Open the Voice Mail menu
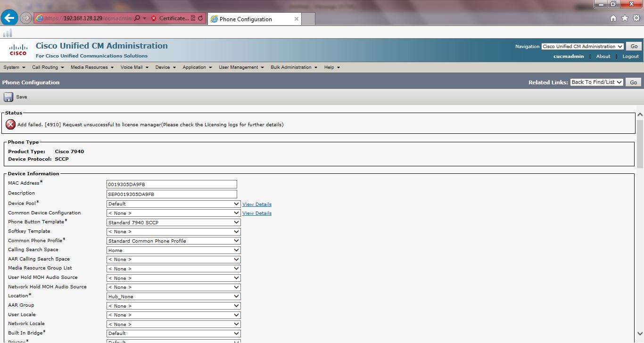The width and height of the screenshot is (644, 343). [134, 67]
